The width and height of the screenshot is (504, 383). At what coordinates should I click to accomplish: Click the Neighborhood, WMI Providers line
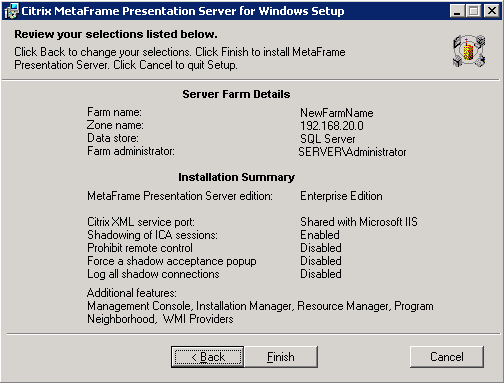click(160, 319)
